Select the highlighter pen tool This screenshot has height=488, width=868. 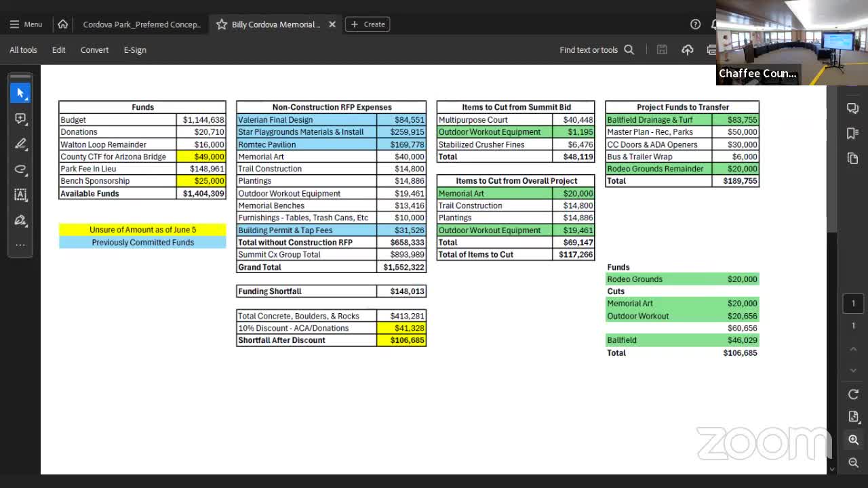tap(20, 144)
